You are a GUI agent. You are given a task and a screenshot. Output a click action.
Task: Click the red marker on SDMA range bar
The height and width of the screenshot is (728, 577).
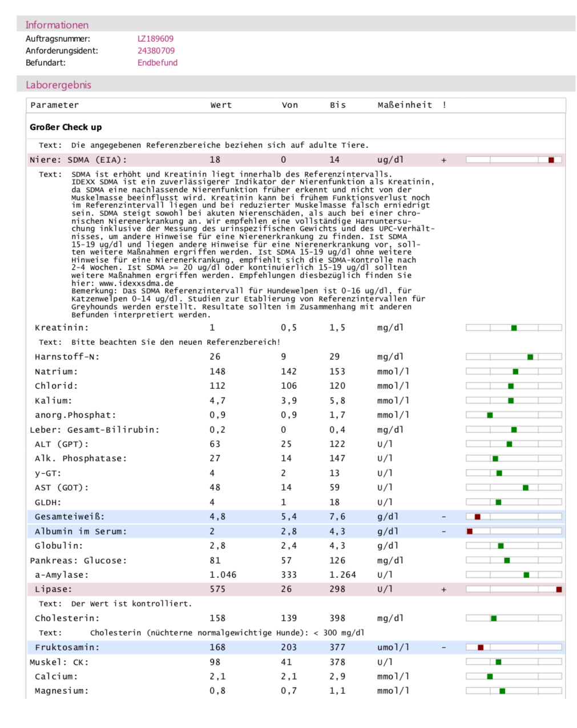click(551, 160)
